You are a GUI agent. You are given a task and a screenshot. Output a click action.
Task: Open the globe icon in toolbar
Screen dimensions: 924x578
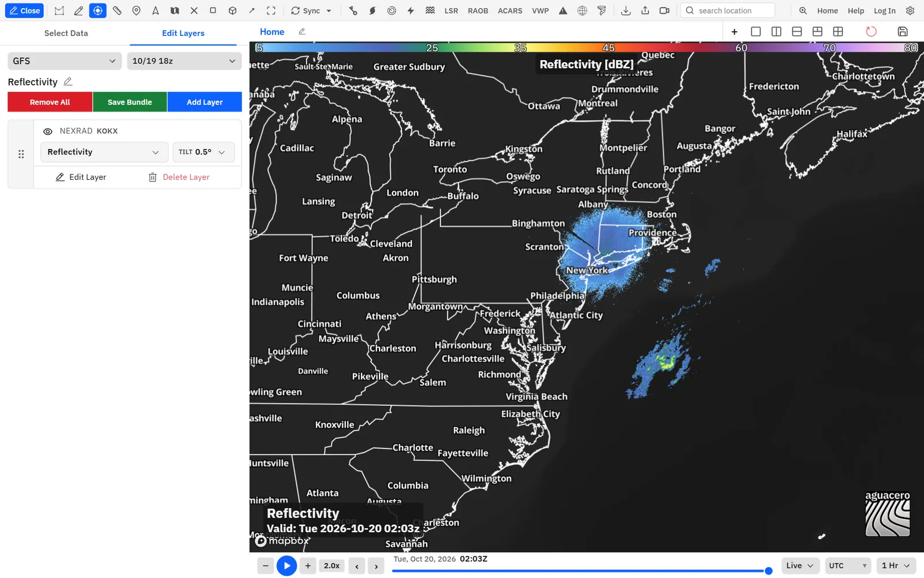tap(582, 10)
